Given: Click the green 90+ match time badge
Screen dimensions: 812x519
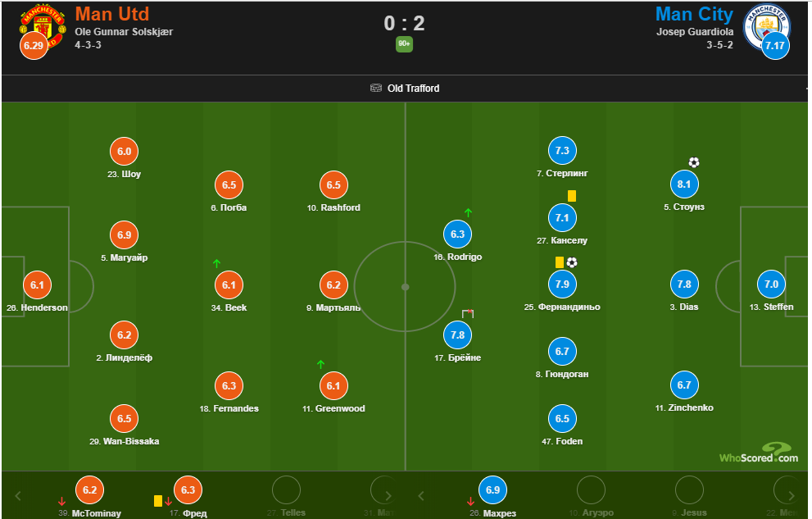Looking at the screenshot, I should [x=404, y=43].
